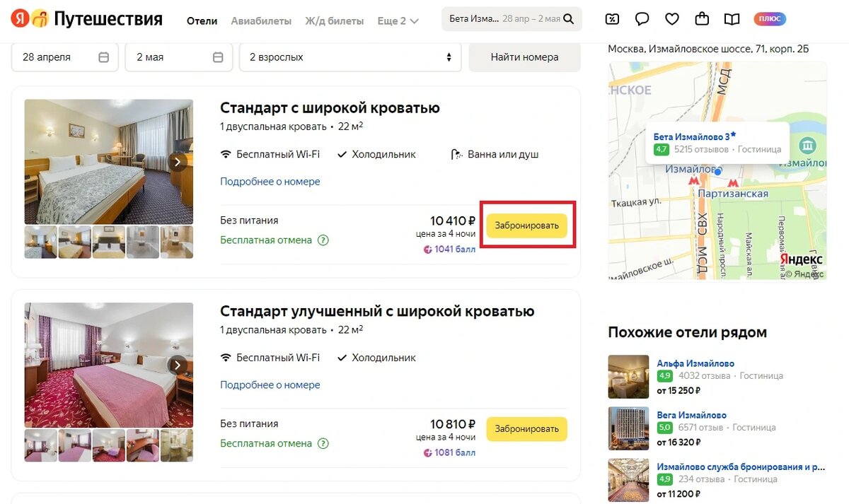849x504 pixels.
Task: Click Wi-Fi amenity icon in first room
Action: tap(226, 154)
